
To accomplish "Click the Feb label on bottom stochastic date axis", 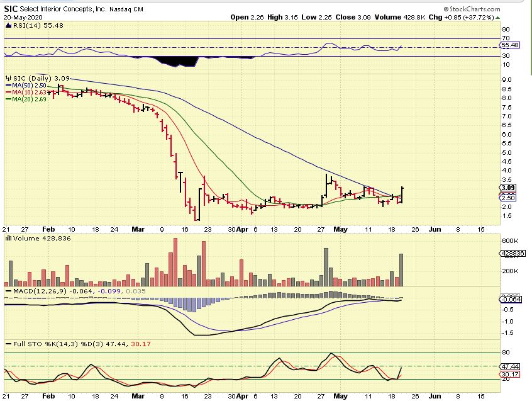I will pos(48,396).
